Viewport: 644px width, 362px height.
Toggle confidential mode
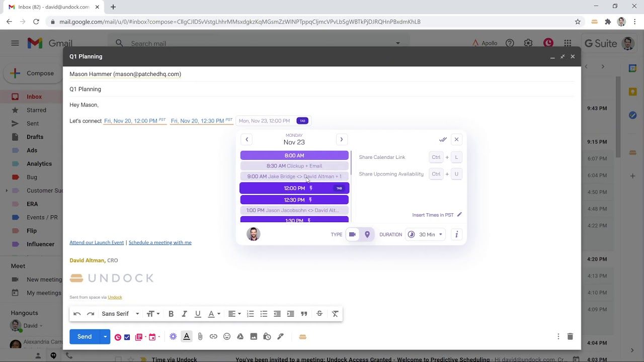(x=267, y=337)
